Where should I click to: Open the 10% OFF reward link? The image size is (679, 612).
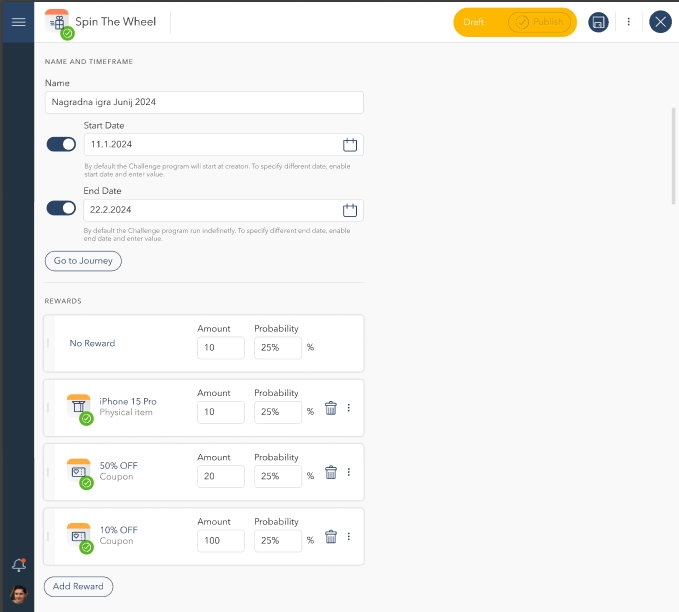[119, 530]
